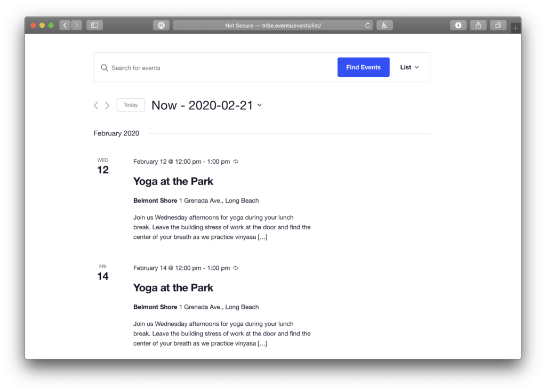Go to previous events with left chevron
Viewport: 546px width, 392px height.
click(x=96, y=105)
